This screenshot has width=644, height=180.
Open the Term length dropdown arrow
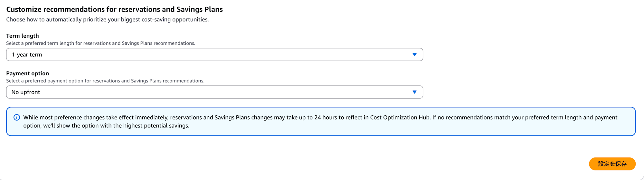click(414, 55)
